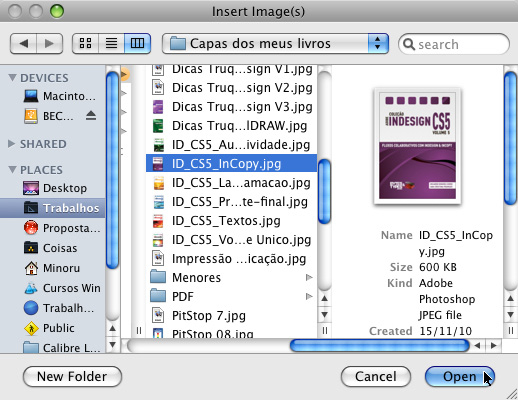Screen dimensions: 518x400
Task: Click preview pane scroll down arrow
Action: click(510, 315)
